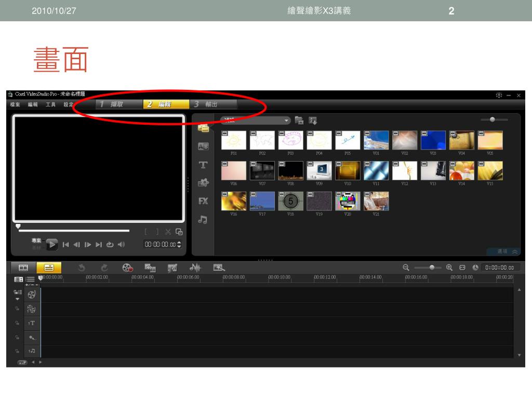
Task: Select the V09 monitor clip thumbnail
Action: (319, 170)
